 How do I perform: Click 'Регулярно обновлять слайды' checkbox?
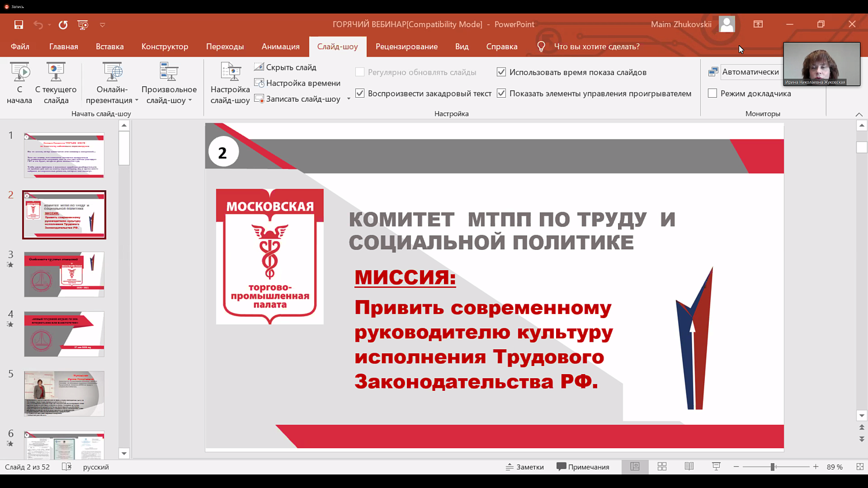360,72
